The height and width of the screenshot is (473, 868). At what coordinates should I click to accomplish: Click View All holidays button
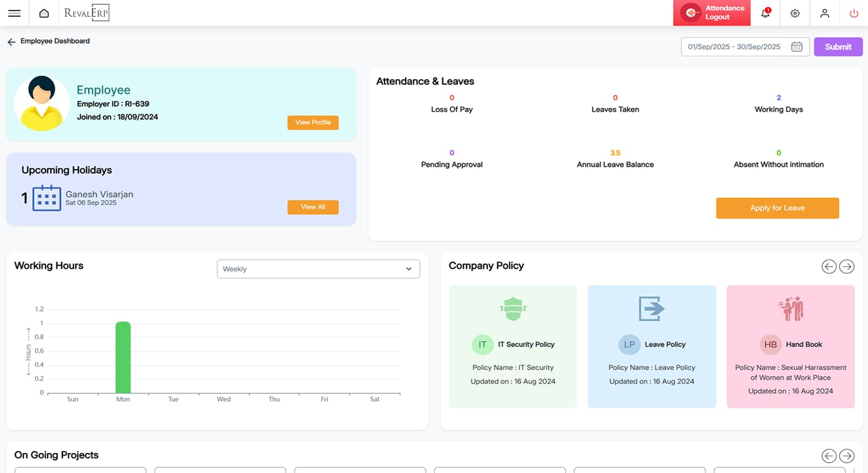point(312,207)
